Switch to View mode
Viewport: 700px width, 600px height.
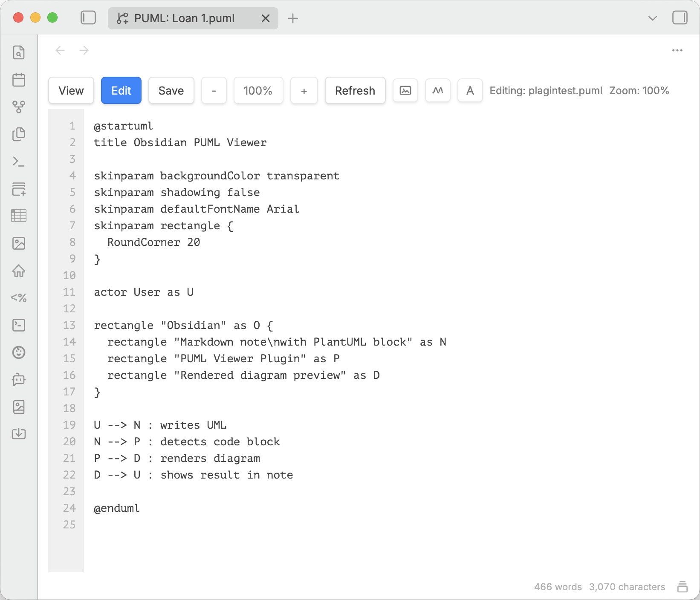[71, 90]
